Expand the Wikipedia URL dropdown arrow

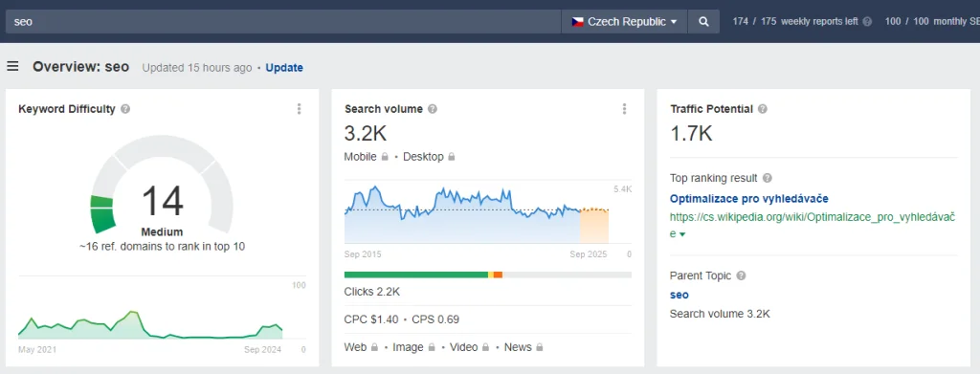[x=682, y=234]
